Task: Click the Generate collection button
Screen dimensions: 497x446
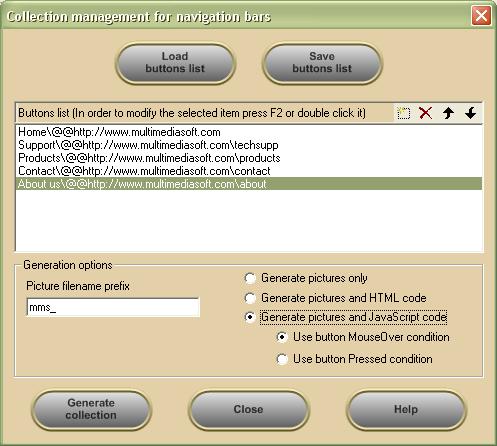Action: [x=91, y=409]
